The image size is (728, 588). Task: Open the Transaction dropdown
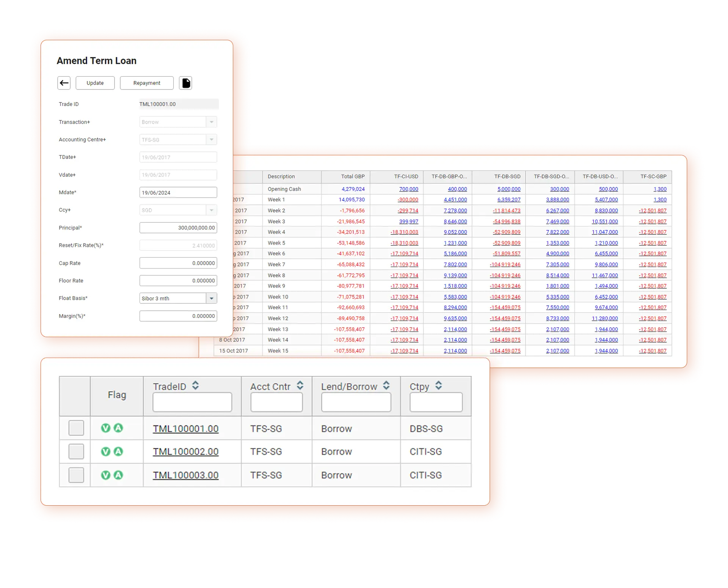click(x=212, y=122)
